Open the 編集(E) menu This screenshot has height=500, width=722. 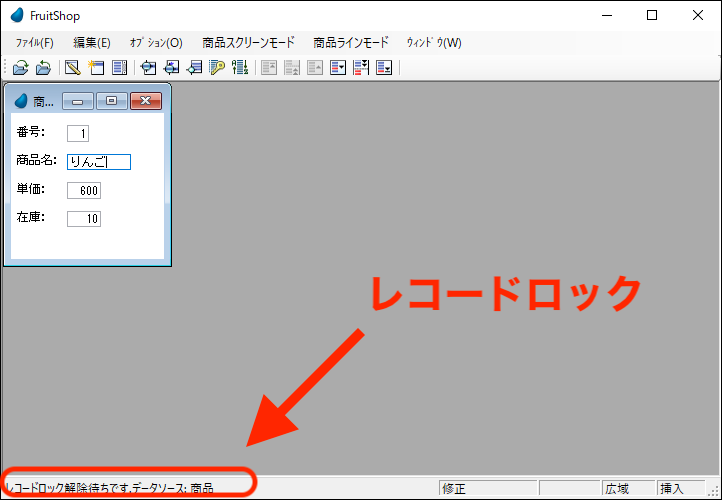(92, 43)
